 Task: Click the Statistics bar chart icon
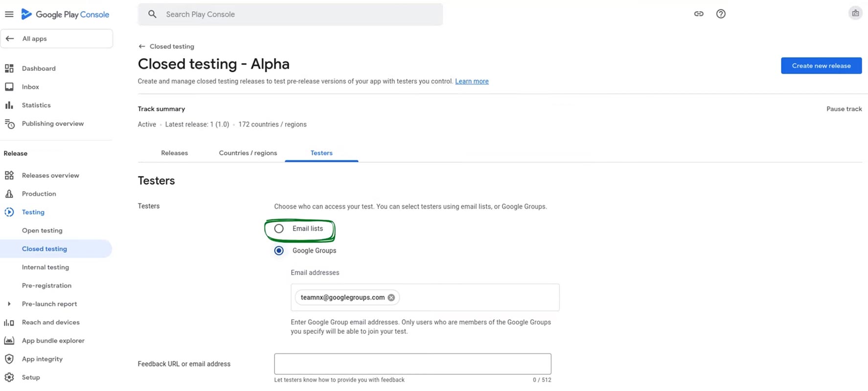pyautogui.click(x=9, y=105)
